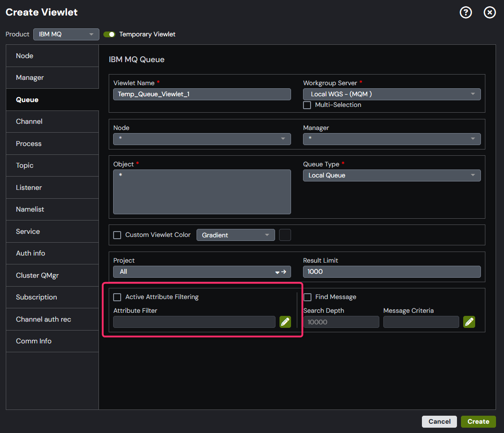This screenshot has width=504, height=433.
Task: Toggle the Temporary Viewlet switch
Action: tap(109, 35)
